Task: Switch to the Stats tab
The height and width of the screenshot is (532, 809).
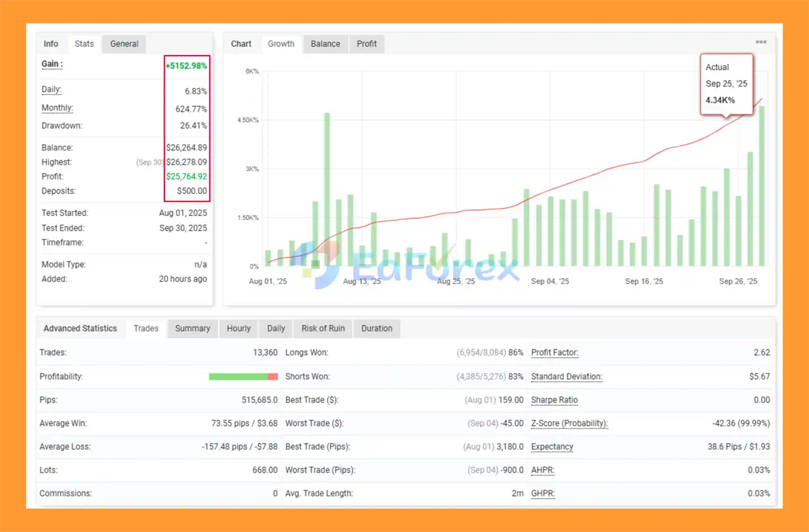Action: (84, 44)
